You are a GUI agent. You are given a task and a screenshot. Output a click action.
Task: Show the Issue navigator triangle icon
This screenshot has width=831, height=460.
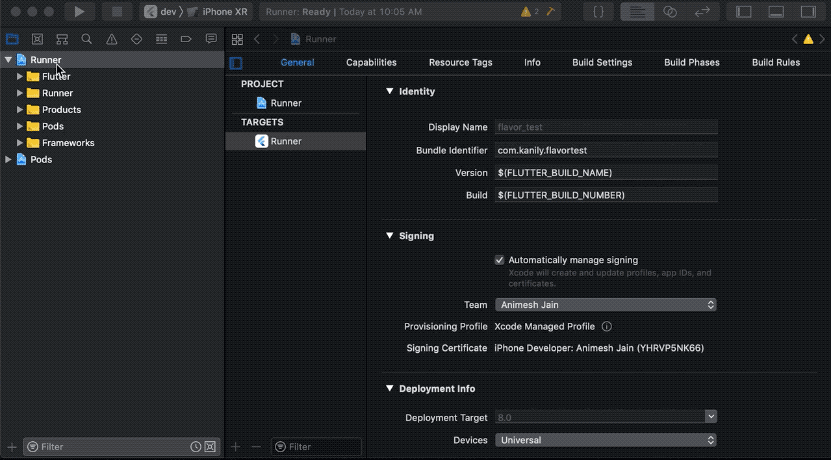pos(111,39)
